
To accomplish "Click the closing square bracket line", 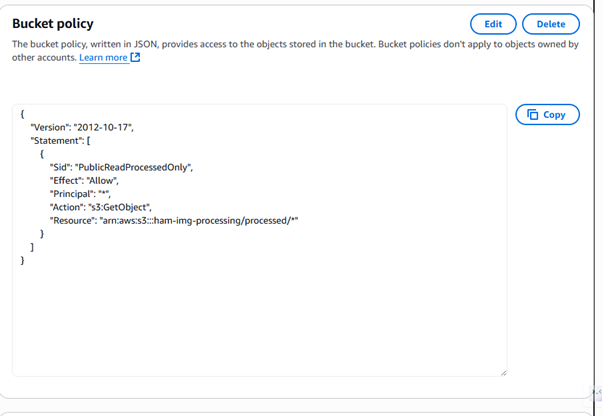I will (x=32, y=247).
